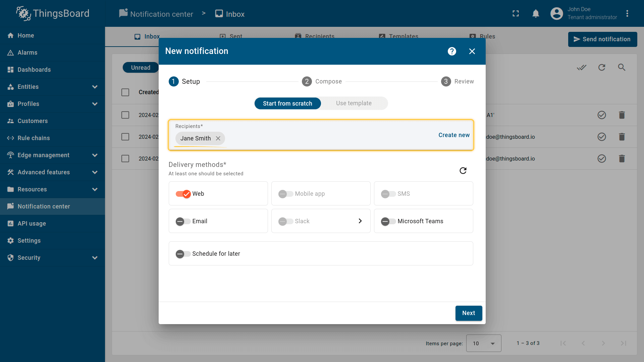The width and height of the screenshot is (644, 362).
Task: Click the help question mark icon in dialog
Action: coord(452,51)
